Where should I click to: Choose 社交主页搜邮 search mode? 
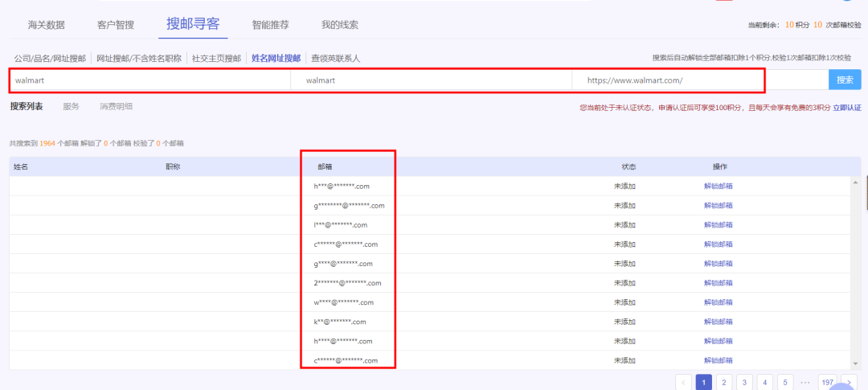[x=216, y=58]
